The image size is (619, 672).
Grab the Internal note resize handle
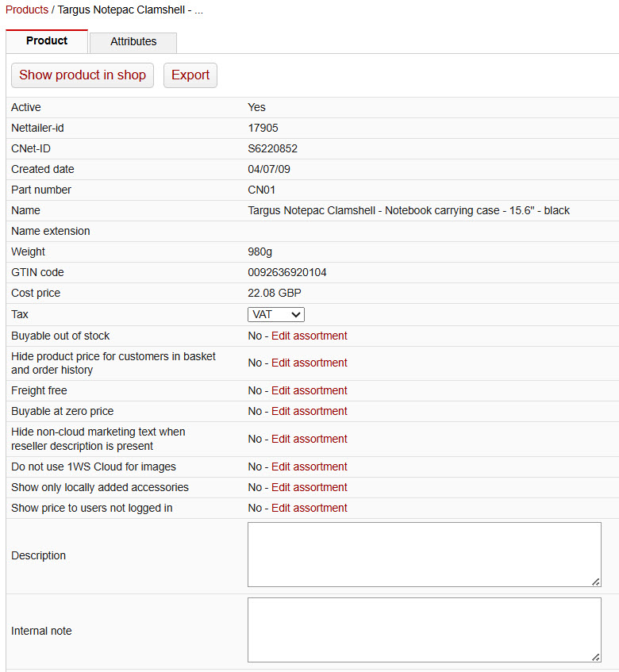pyautogui.click(x=596, y=658)
